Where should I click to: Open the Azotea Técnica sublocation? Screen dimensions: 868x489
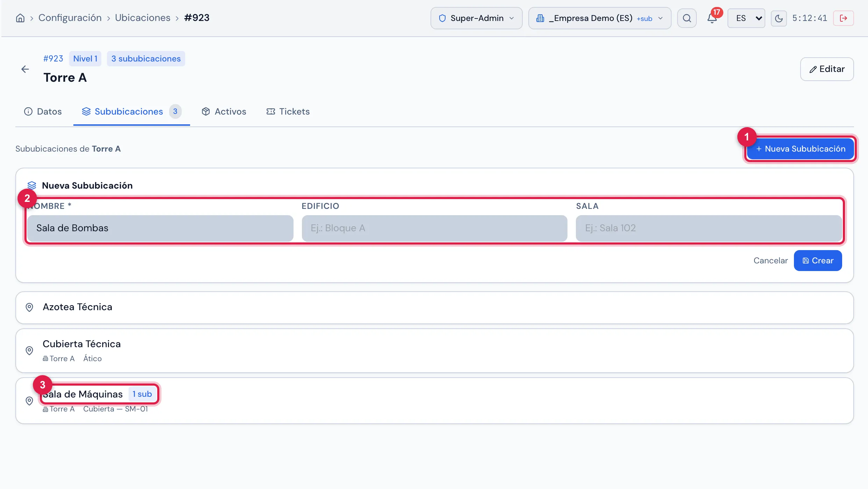(434, 307)
